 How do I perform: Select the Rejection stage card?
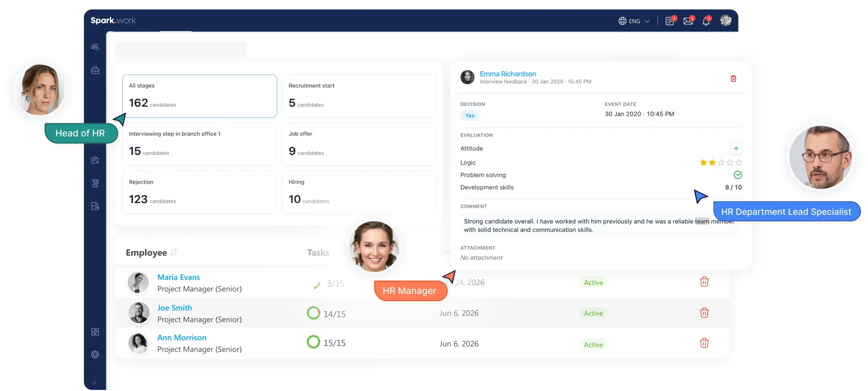[199, 192]
